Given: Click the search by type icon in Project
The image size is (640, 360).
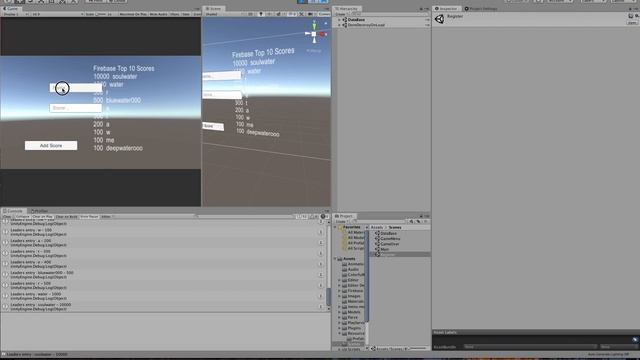Looking at the screenshot, I should (411, 222).
